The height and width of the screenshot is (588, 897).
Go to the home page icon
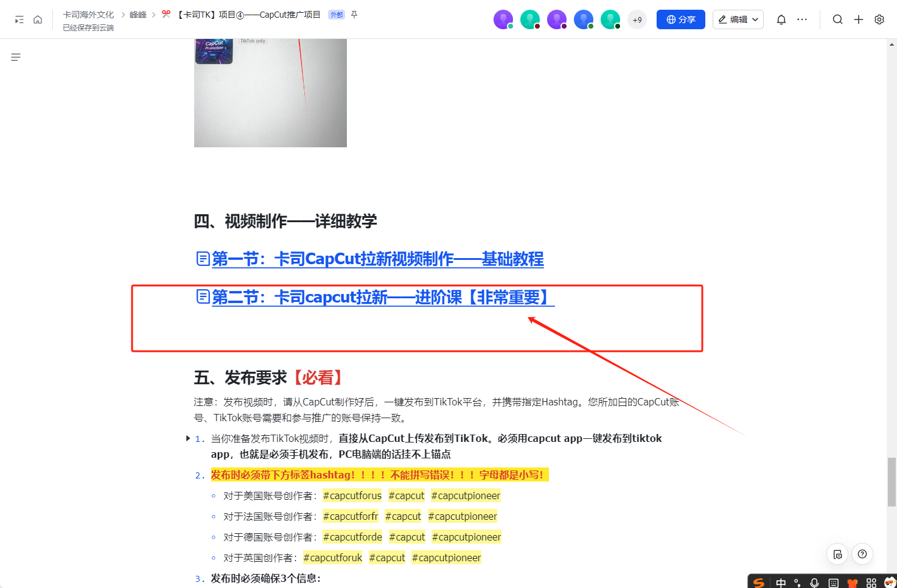38,19
